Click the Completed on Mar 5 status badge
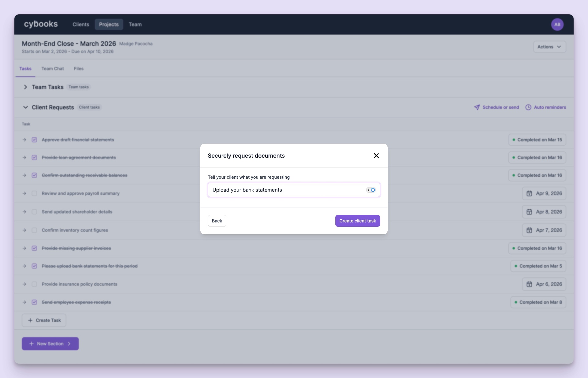 tap(538, 266)
